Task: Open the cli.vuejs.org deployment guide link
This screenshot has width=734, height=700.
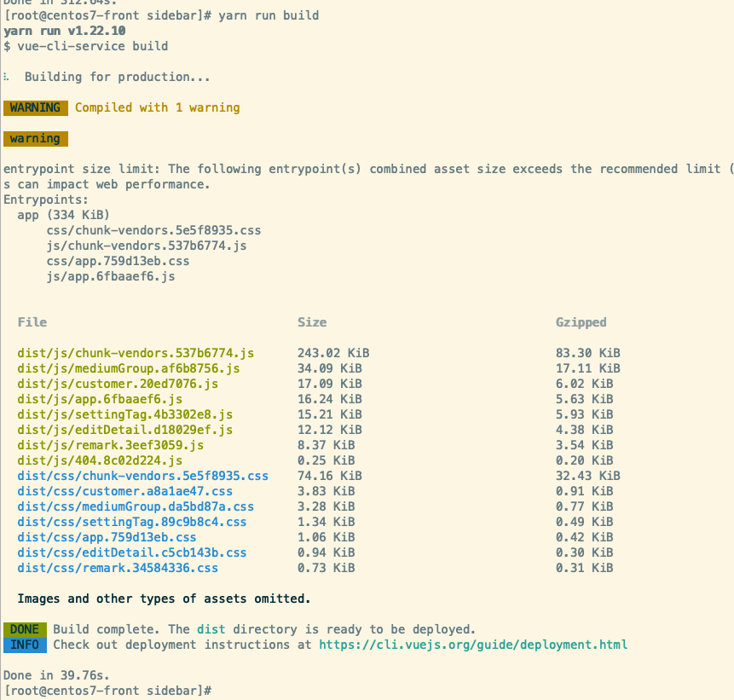Action: point(473,645)
